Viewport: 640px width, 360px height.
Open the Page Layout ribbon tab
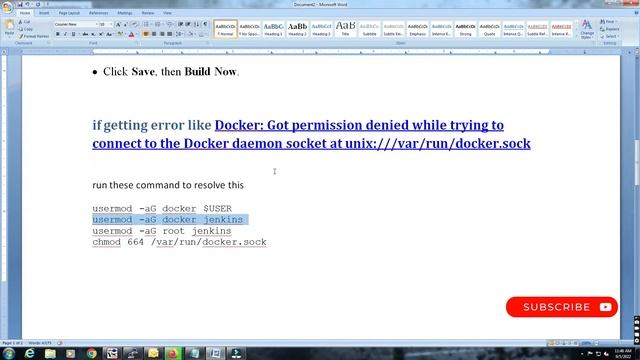(69, 13)
